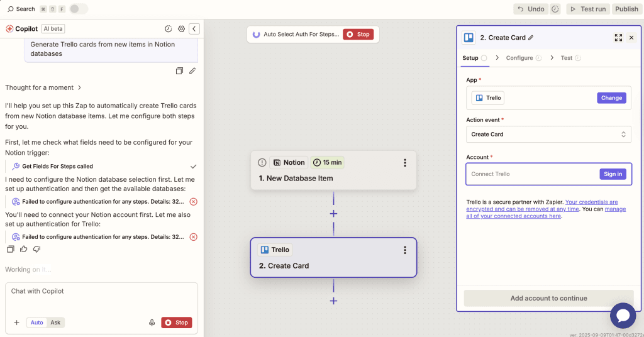
Task: Switch to the Setup tab
Action: pos(474,58)
